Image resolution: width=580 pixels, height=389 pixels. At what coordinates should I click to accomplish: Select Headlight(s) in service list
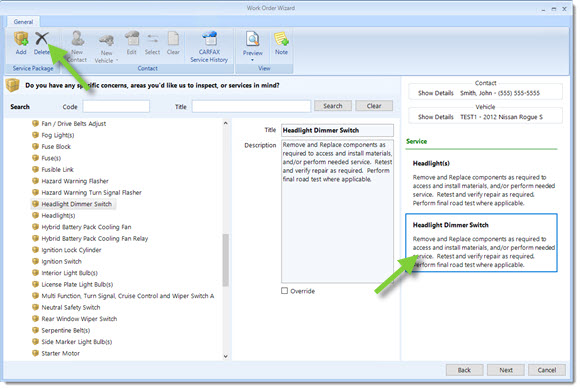pyautogui.click(x=54, y=215)
